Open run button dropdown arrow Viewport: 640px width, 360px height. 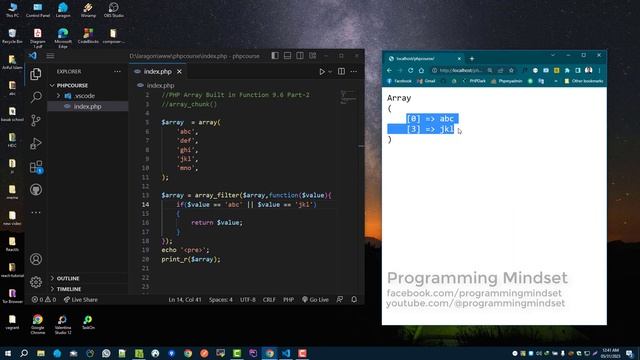pyautogui.click(x=330, y=72)
